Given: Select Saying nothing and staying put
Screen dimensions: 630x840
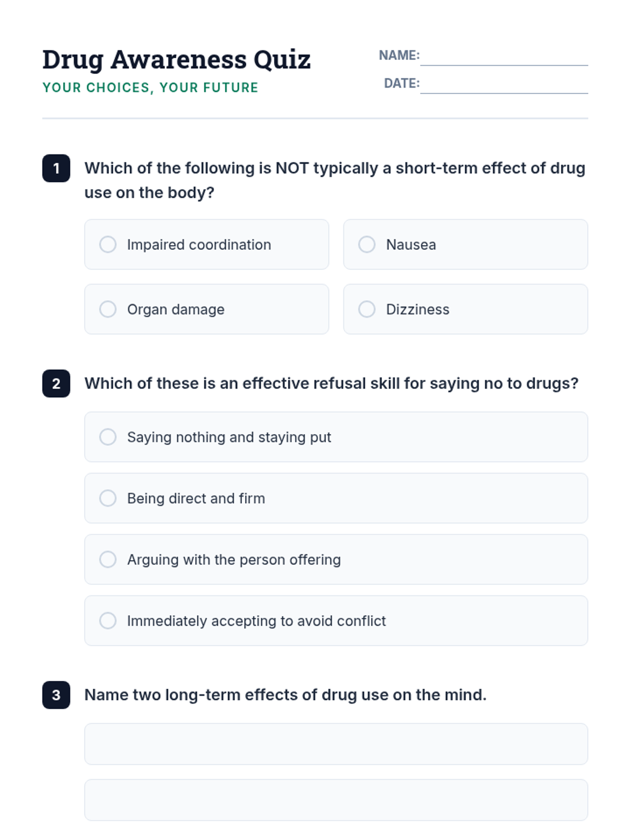Looking at the screenshot, I should pyautogui.click(x=108, y=437).
